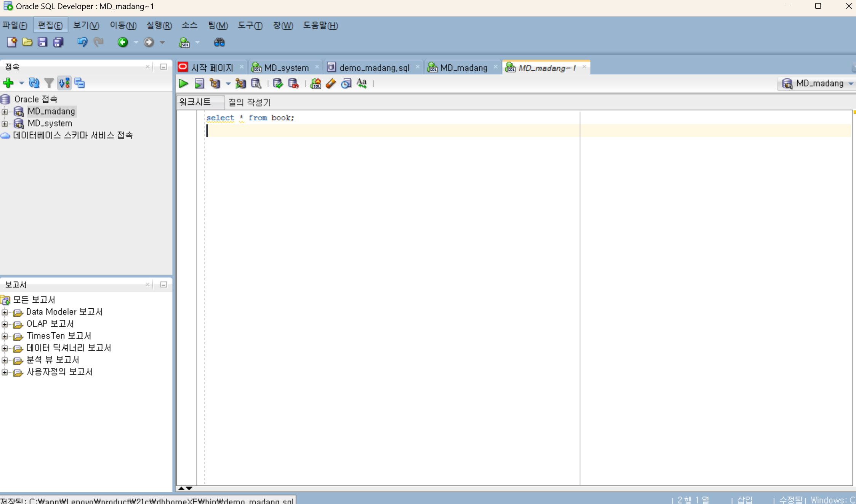Click the Clear eraser icon in the worksheet toolbar
The image size is (856, 504).
[x=331, y=83]
